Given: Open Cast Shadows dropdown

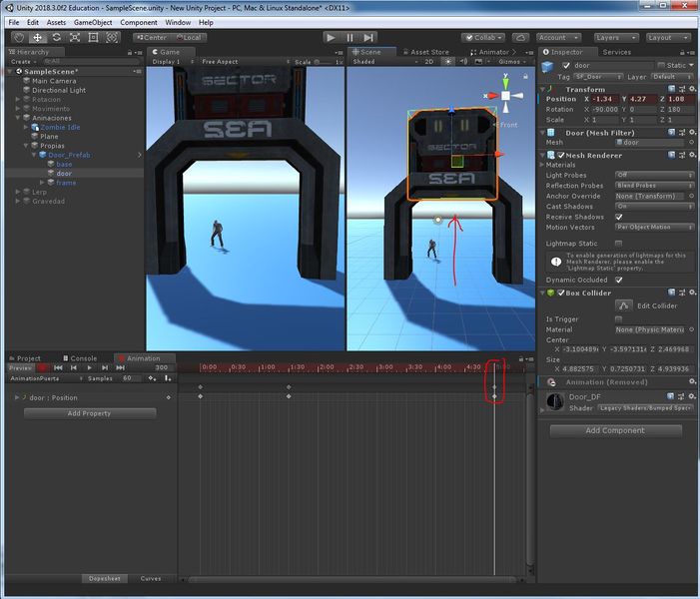Looking at the screenshot, I should (x=654, y=207).
